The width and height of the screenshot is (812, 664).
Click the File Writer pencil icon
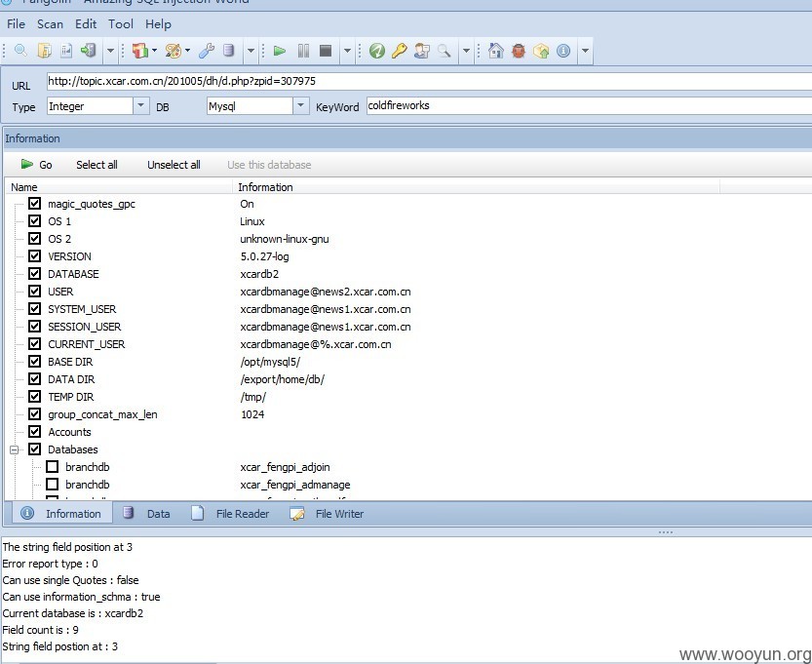click(297, 513)
